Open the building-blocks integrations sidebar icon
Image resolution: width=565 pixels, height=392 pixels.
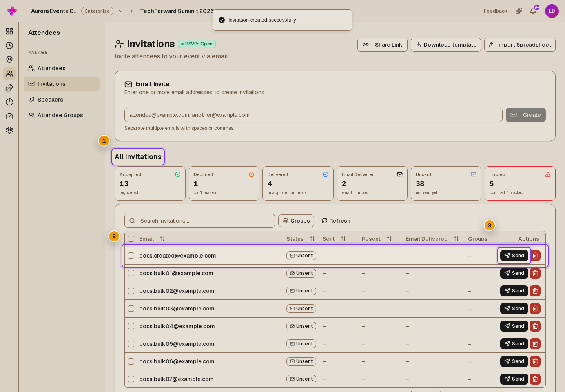(x=9, y=88)
